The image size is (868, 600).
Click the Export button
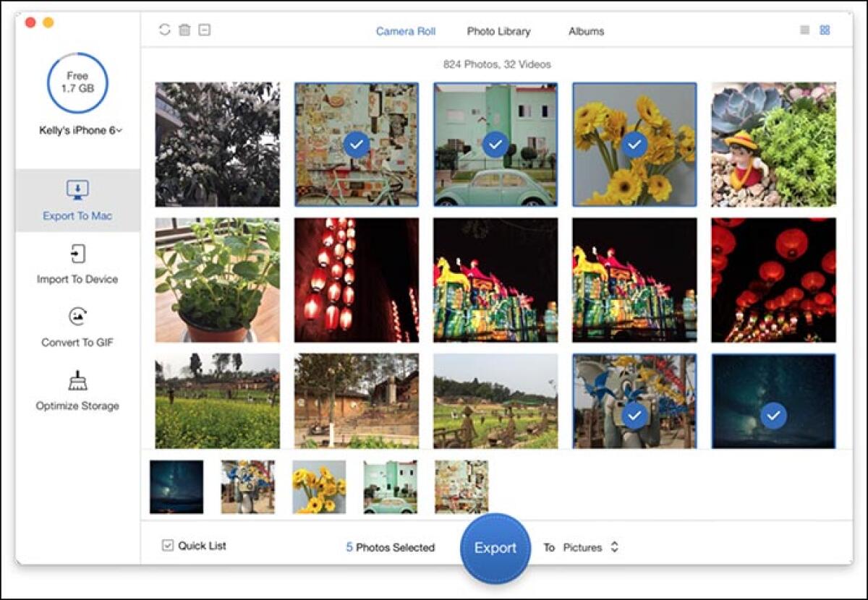(x=495, y=548)
